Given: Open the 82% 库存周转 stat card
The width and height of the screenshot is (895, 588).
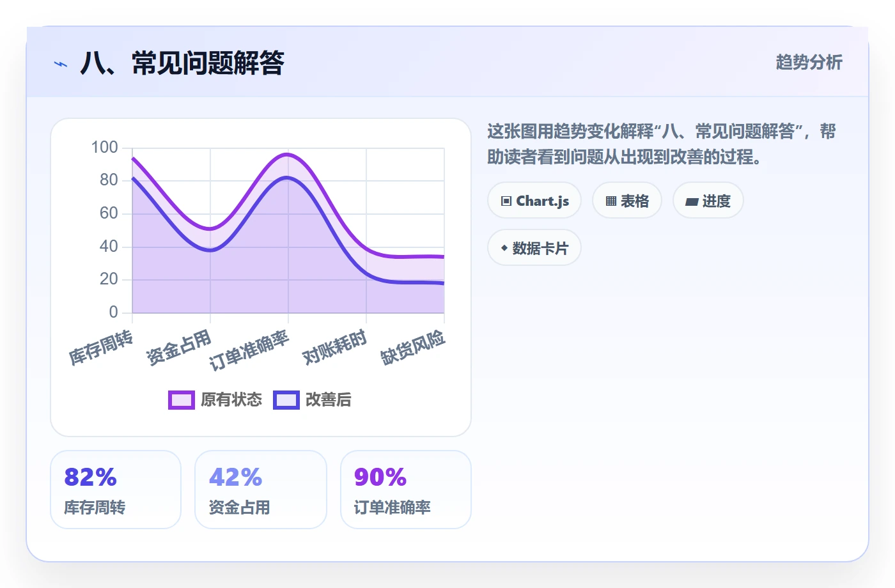Looking at the screenshot, I should point(116,490).
